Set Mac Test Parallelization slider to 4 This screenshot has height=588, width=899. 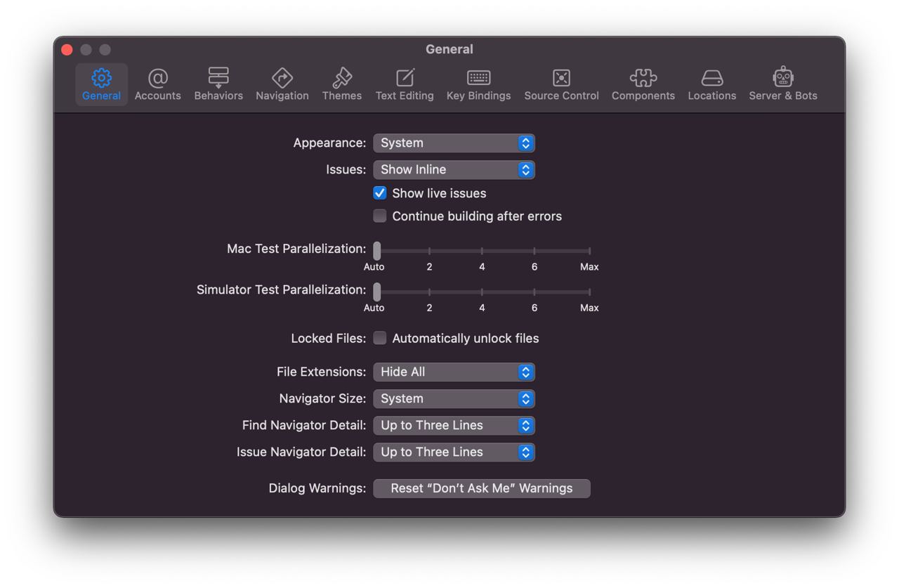[x=482, y=251]
